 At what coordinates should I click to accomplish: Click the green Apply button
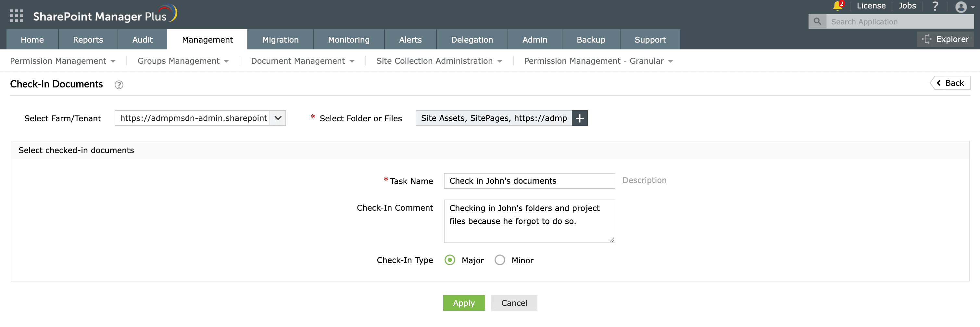tap(464, 303)
